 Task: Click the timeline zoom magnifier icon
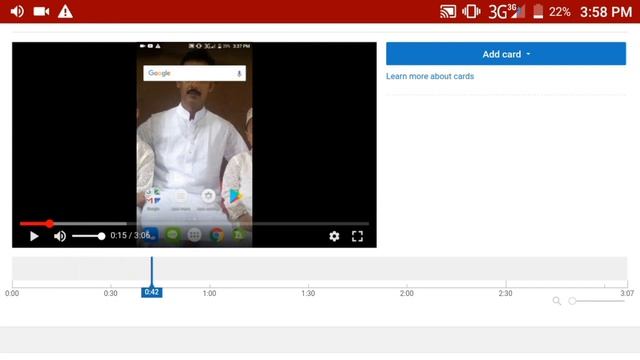click(557, 301)
